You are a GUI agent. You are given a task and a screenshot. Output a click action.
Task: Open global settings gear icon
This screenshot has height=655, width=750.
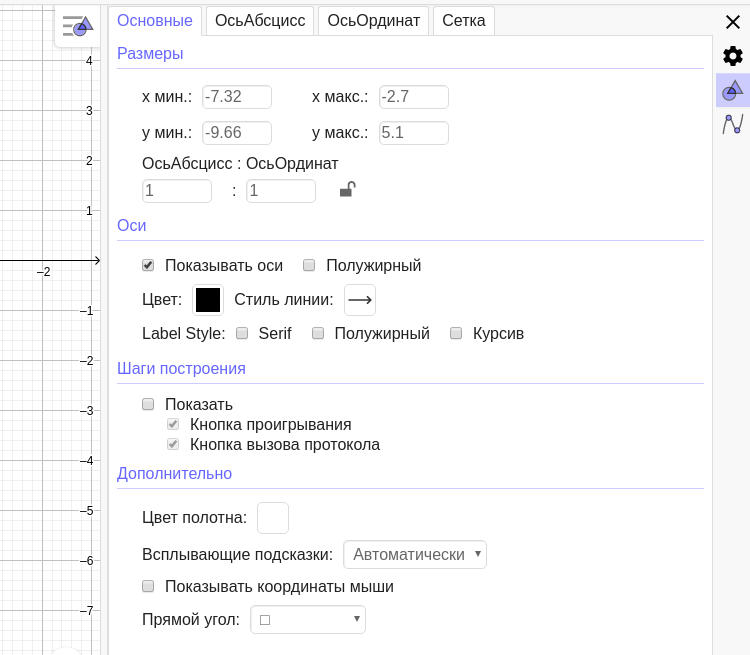coord(733,56)
